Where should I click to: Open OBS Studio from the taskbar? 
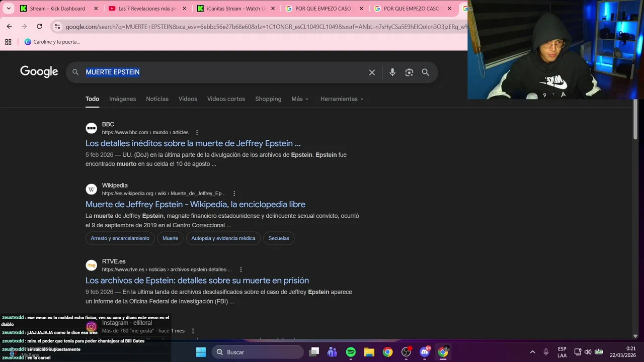[x=406, y=352]
